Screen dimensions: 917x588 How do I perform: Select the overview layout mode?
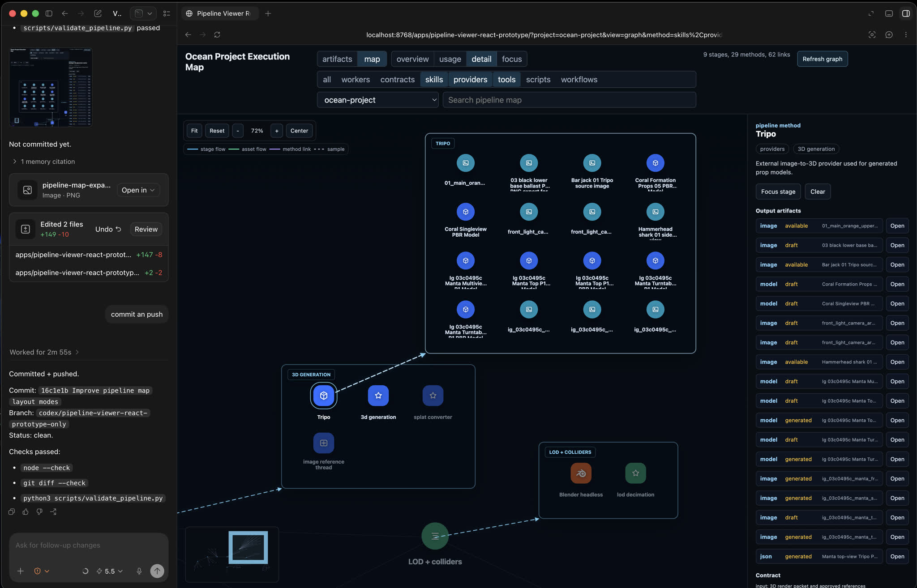(412, 59)
